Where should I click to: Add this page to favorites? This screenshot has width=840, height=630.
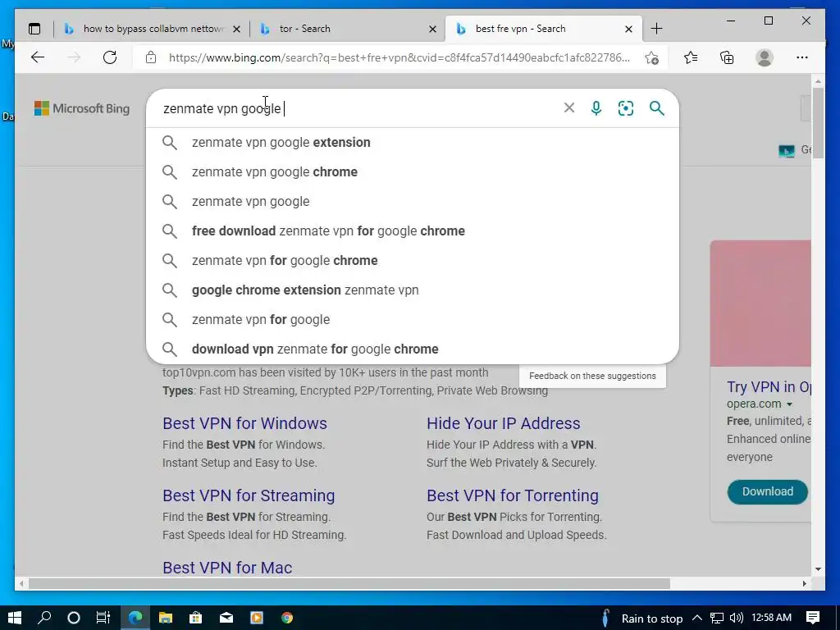click(651, 57)
